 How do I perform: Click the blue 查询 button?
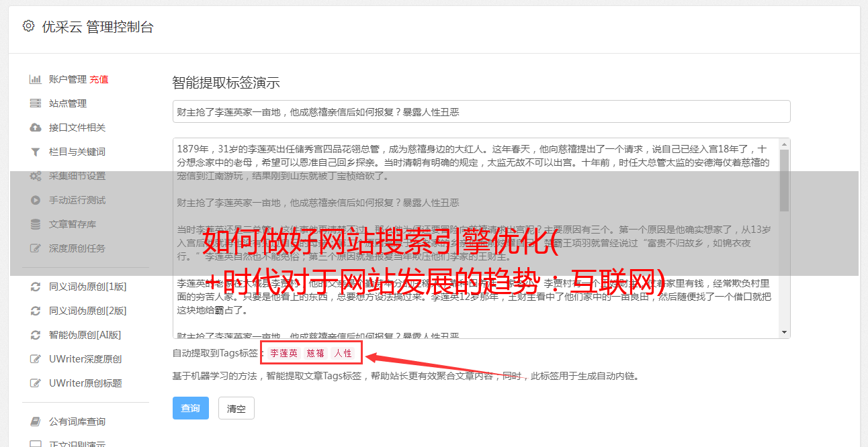(x=191, y=408)
